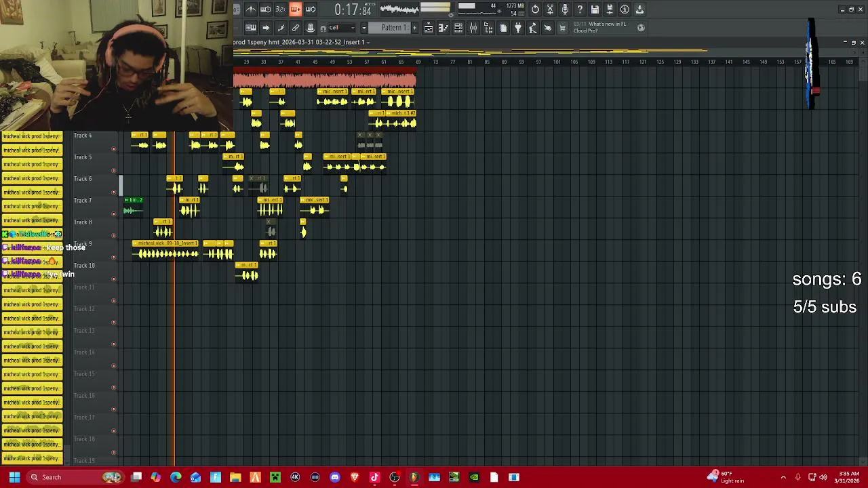This screenshot has width=868, height=488.
Task: Select the green bm_2 clip on Track 7
Action: point(133,207)
